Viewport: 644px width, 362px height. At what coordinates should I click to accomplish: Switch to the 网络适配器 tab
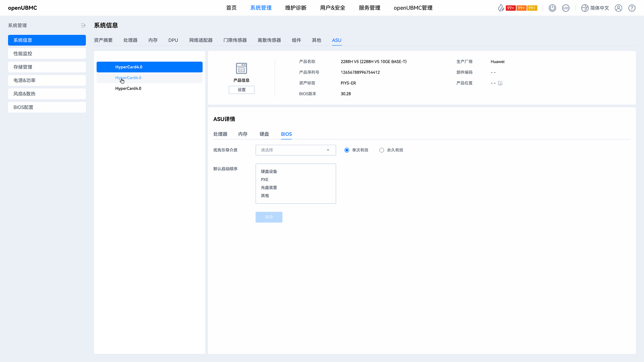pyautogui.click(x=201, y=40)
